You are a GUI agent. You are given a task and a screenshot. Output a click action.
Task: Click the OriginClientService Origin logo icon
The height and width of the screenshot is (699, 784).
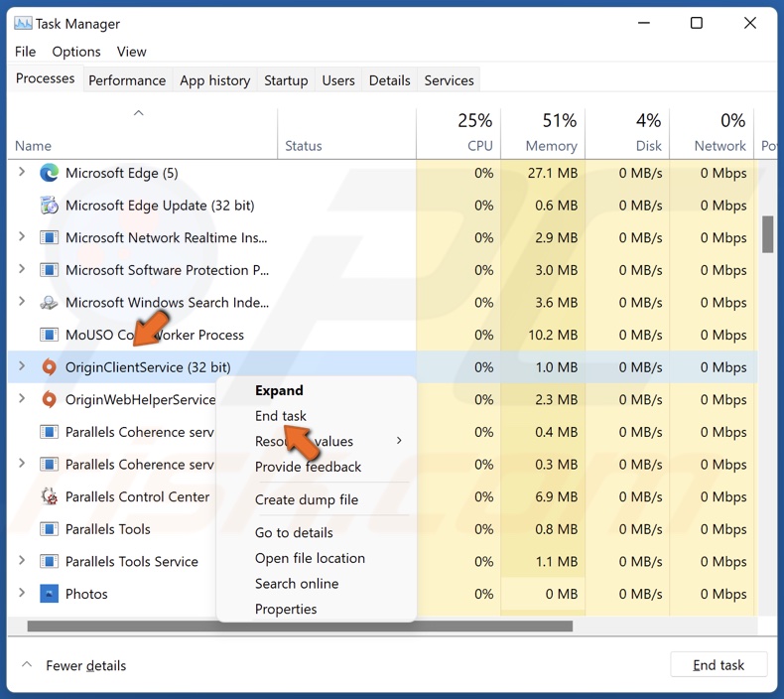coord(49,367)
